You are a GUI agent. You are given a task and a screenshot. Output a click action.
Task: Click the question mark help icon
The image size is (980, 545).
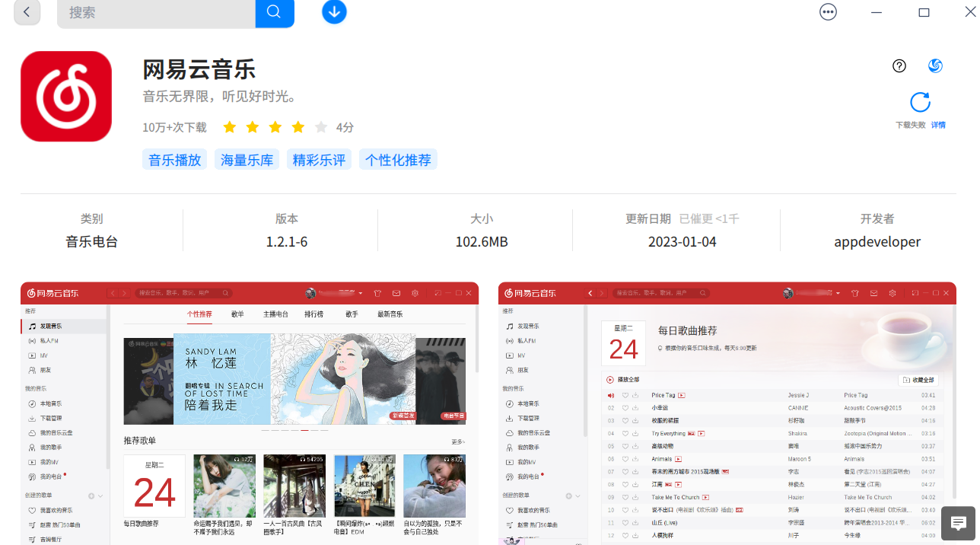[899, 65]
